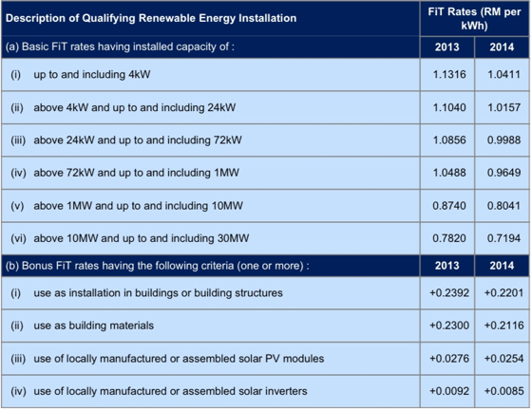Click the 'FiT Rates (RM per kWh)' header
This screenshot has height=410, width=532.
point(474,18)
